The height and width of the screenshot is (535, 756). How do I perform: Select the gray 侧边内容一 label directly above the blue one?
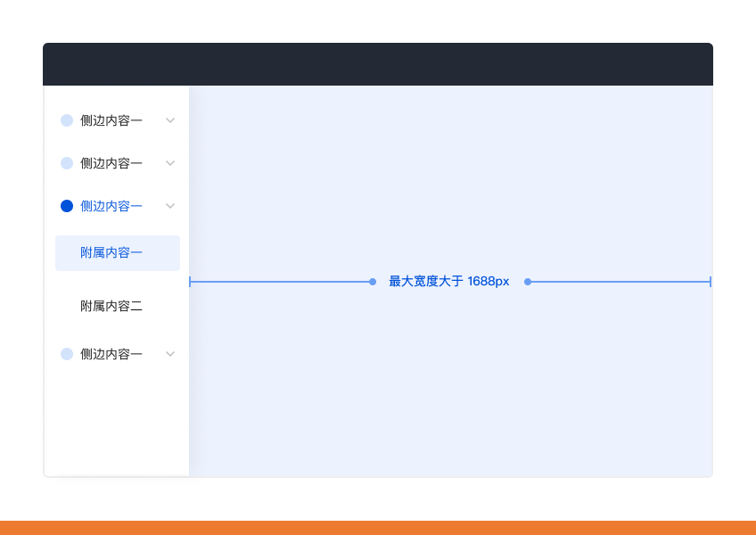[x=111, y=163]
